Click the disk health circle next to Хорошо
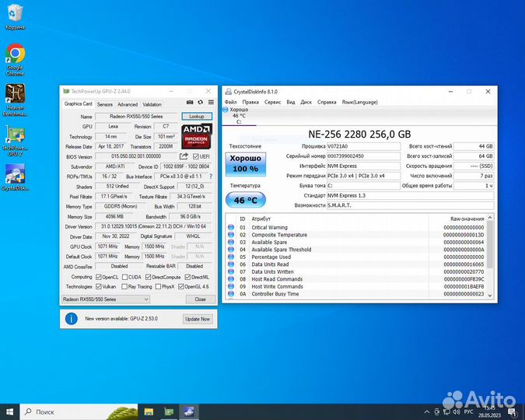 pyautogui.click(x=225, y=110)
